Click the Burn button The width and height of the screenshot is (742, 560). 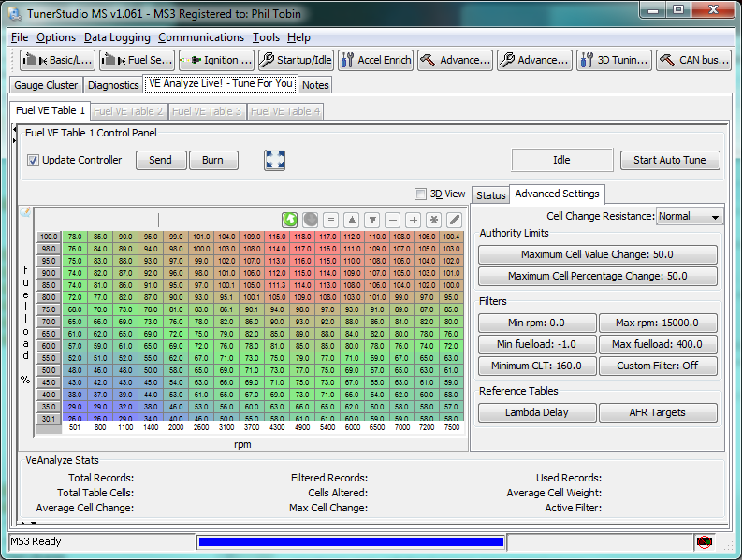[213, 160]
